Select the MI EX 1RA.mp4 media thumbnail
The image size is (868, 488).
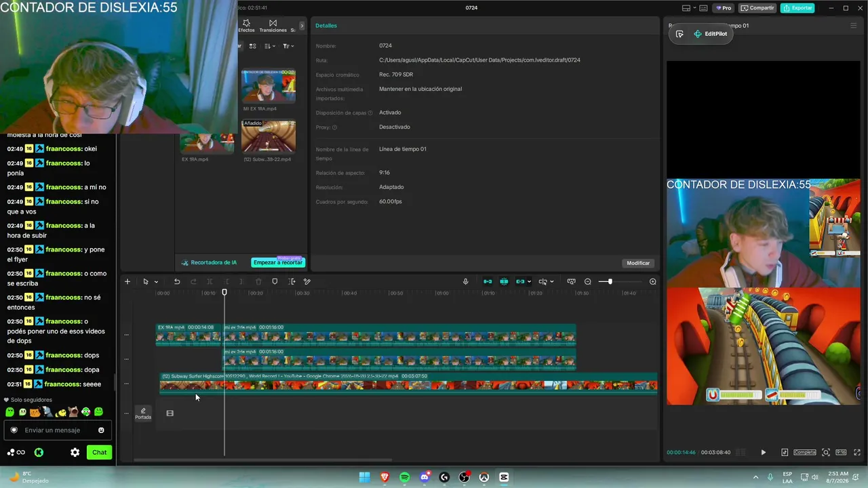[x=269, y=85]
